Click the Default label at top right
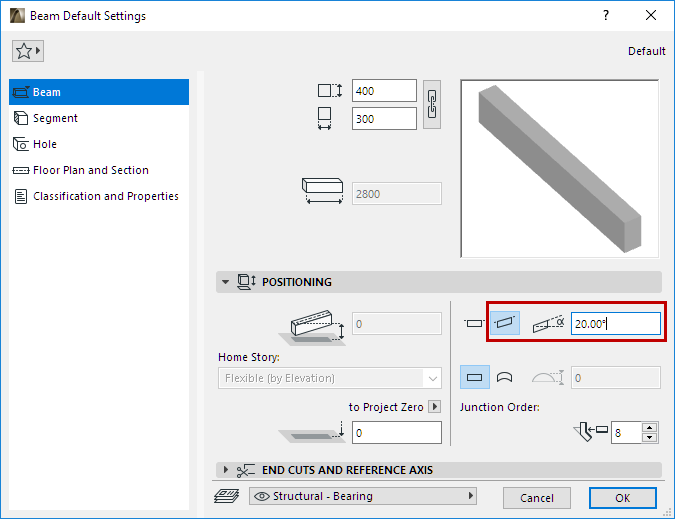Image resolution: width=675 pixels, height=519 pixels. (647, 51)
